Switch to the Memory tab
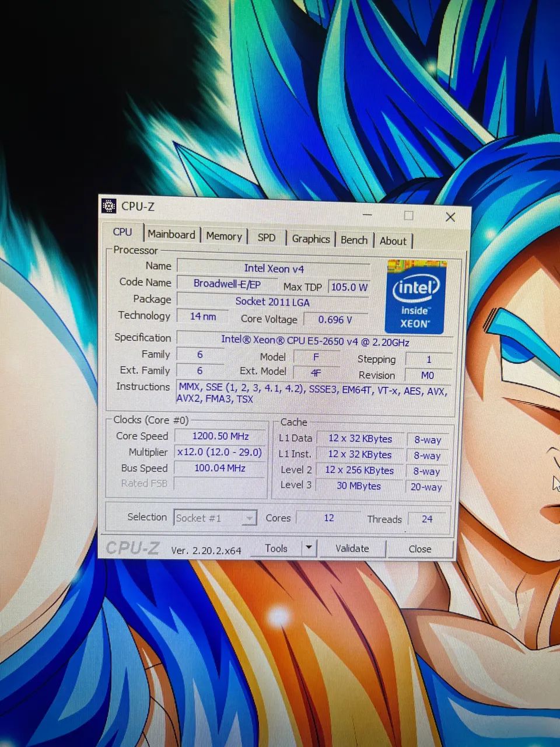560x747 pixels. (224, 236)
